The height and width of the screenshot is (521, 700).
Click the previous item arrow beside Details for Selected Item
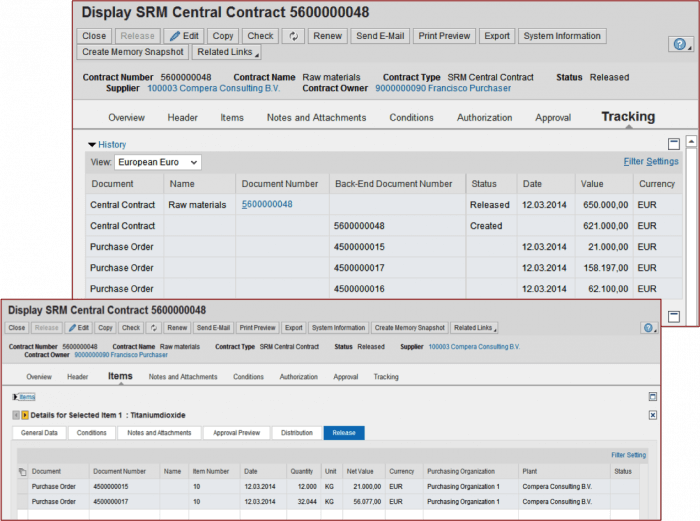[16, 415]
